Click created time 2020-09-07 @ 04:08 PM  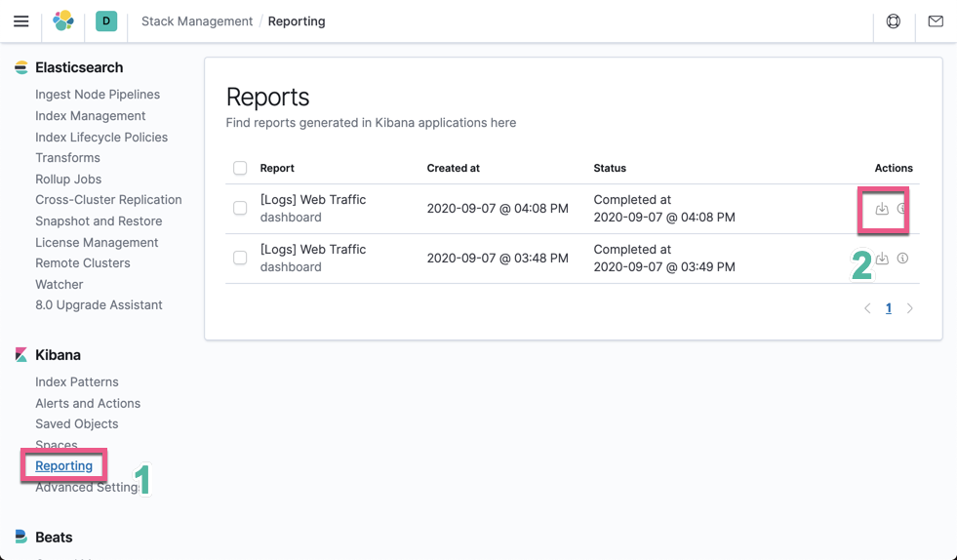tap(498, 208)
